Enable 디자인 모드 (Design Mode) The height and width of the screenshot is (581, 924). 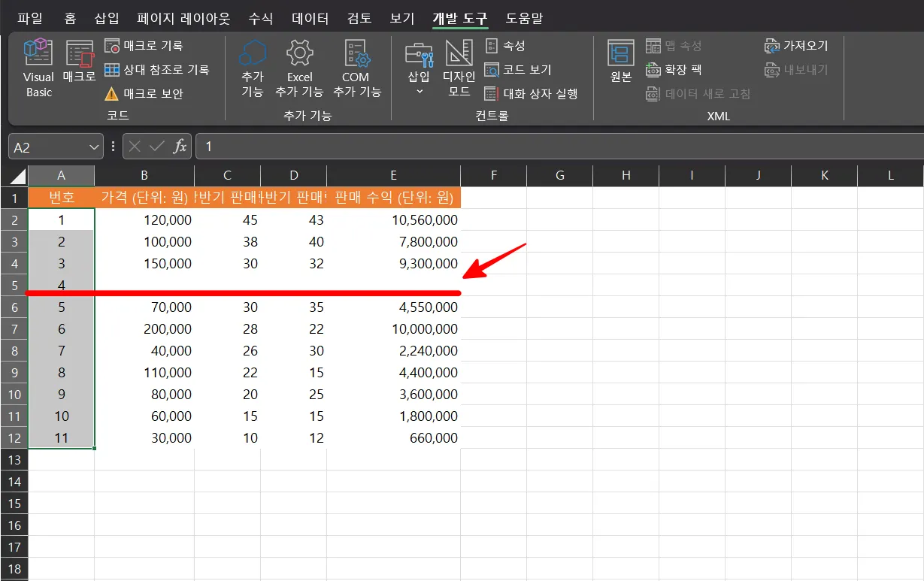point(459,68)
